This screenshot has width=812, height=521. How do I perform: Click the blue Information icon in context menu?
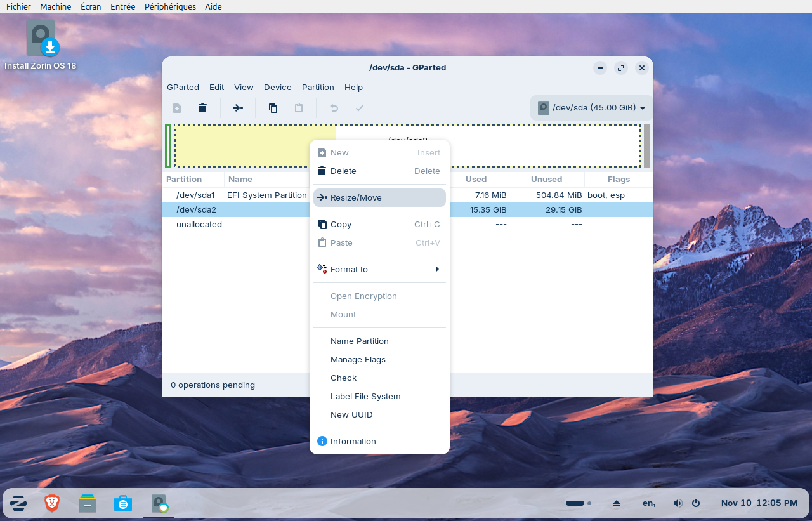click(322, 441)
